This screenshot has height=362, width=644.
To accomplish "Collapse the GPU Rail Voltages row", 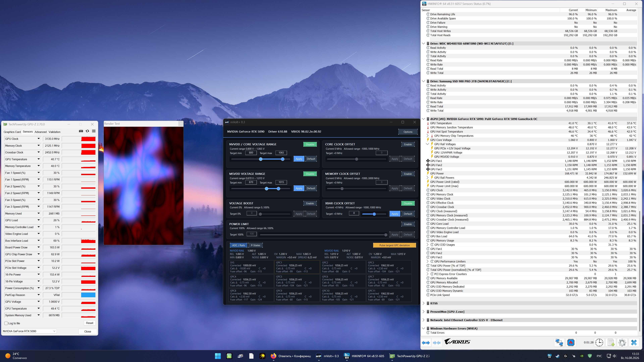I will pos(427,144).
